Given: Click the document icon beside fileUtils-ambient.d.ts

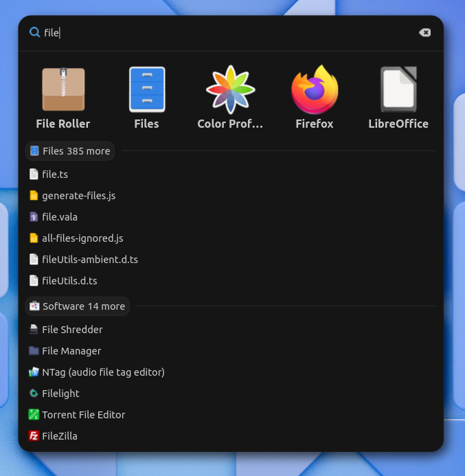Looking at the screenshot, I should [x=34, y=259].
